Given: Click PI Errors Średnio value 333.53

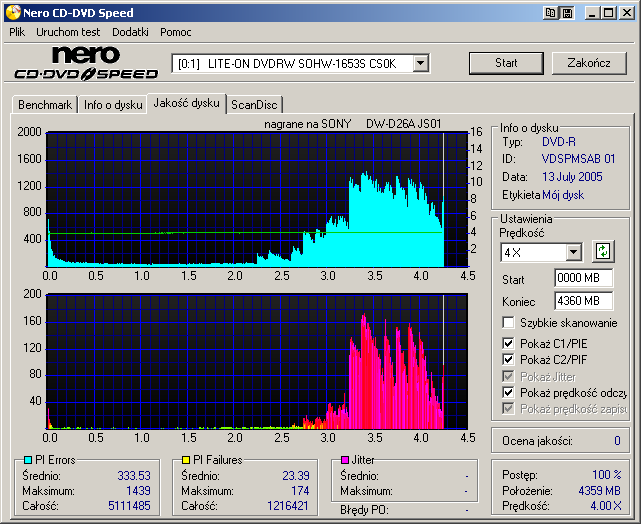Looking at the screenshot, I should (134, 476).
